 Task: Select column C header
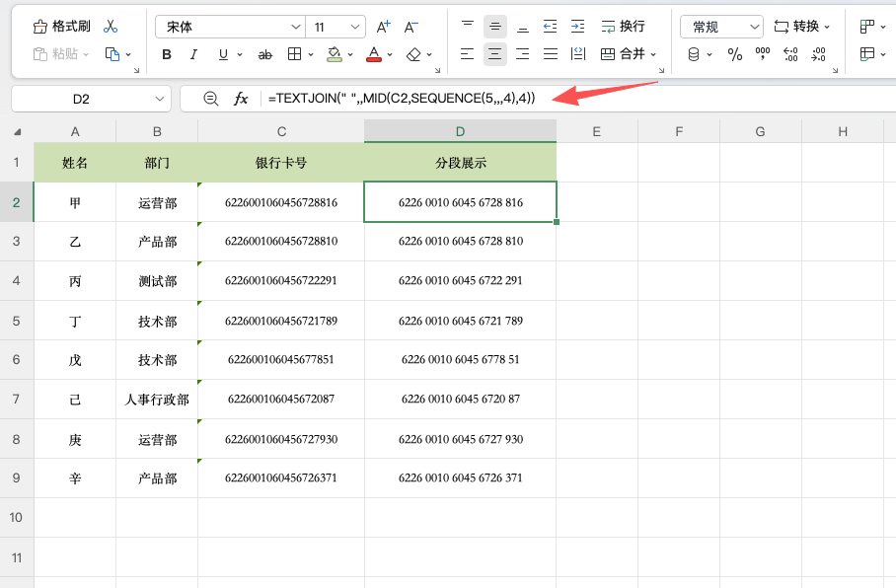tap(281, 131)
